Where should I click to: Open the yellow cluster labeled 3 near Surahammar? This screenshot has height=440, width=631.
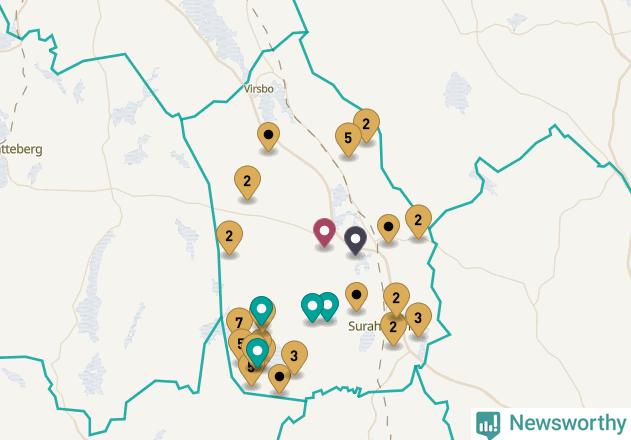(x=419, y=320)
